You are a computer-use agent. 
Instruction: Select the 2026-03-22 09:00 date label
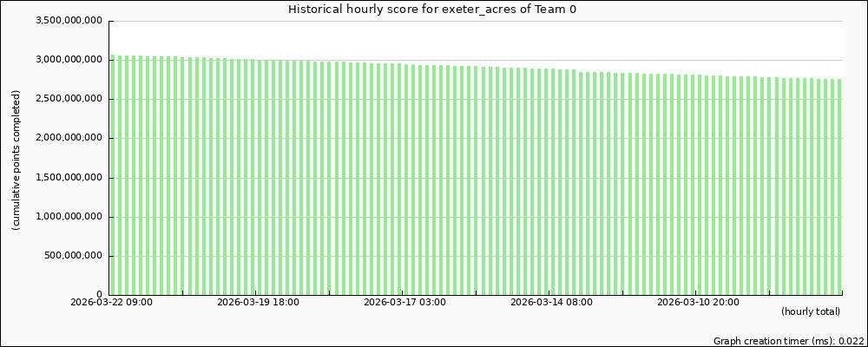(x=111, y=303)
